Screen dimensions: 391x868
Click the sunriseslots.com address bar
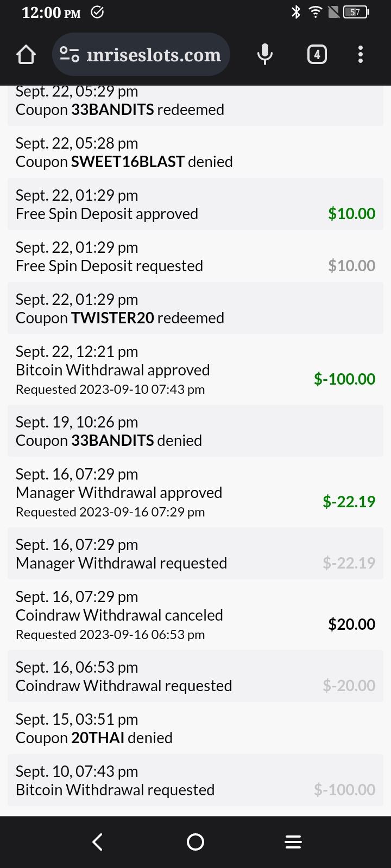click(x=153, y=55)
